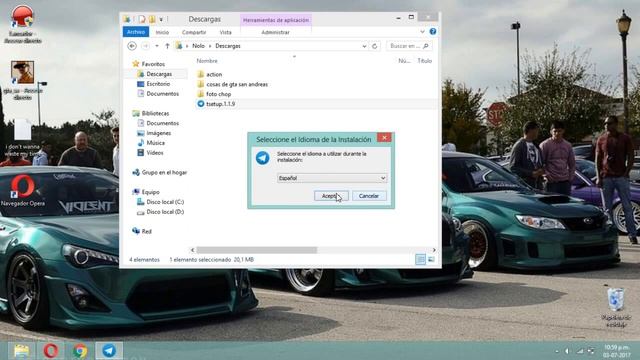Click the Telegram icon in the installer dialog
Viewport: 640px width, 360px height.
262,158
